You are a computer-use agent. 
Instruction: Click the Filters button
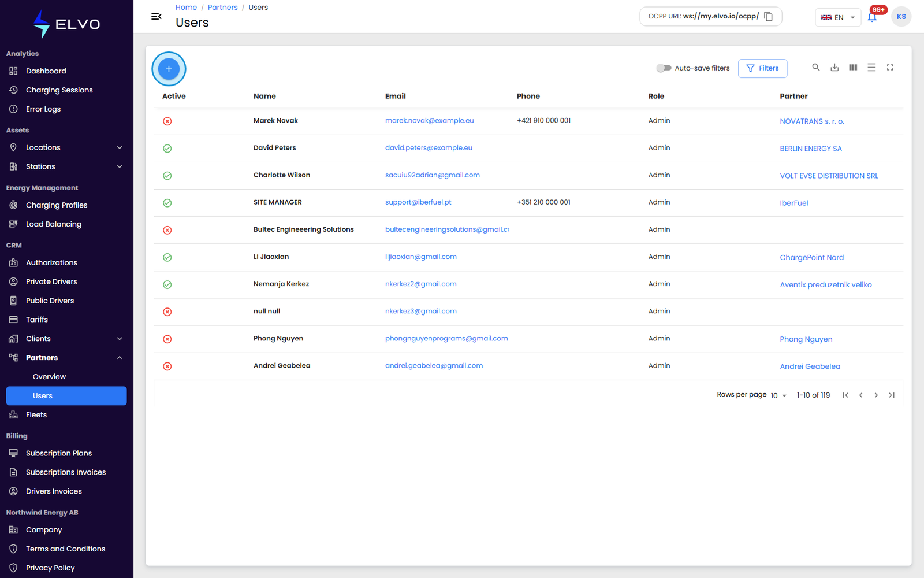(x=762, y=68)
